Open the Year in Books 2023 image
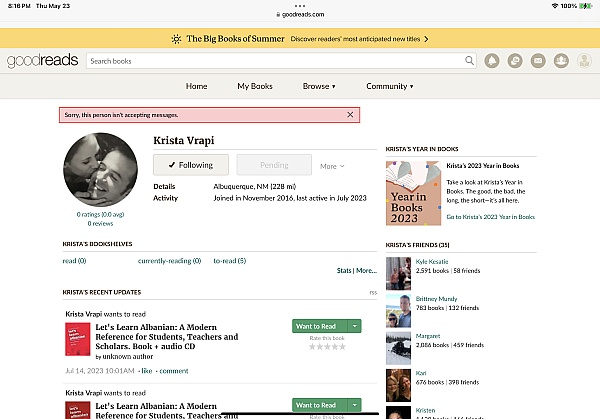 click(x=413, y=193)
